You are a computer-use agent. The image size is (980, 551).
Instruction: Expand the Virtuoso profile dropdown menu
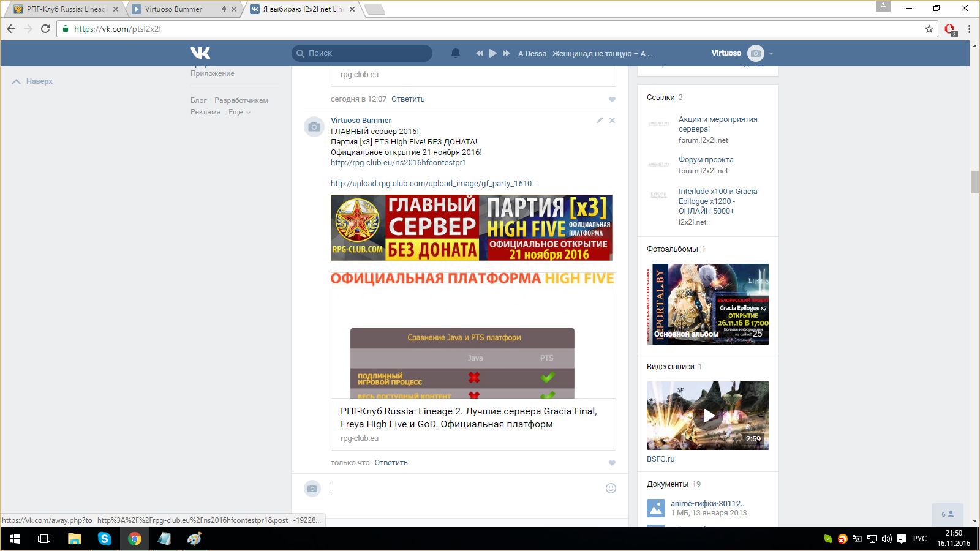click(771, 54)
